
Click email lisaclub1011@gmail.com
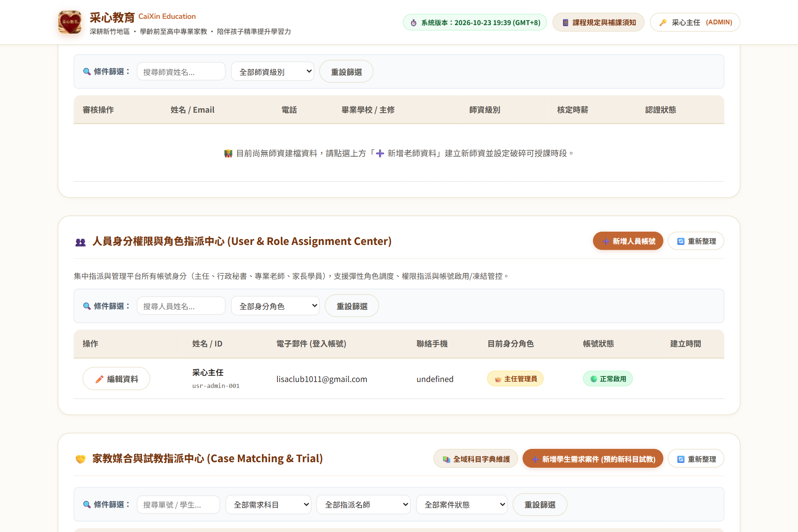coord(322,379)
